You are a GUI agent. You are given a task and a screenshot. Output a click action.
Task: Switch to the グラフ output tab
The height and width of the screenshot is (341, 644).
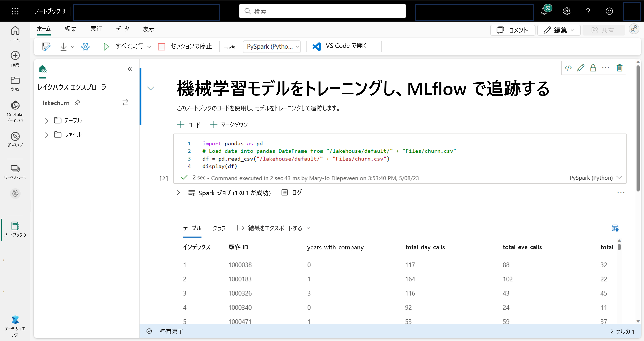click(x=219, y=228)
